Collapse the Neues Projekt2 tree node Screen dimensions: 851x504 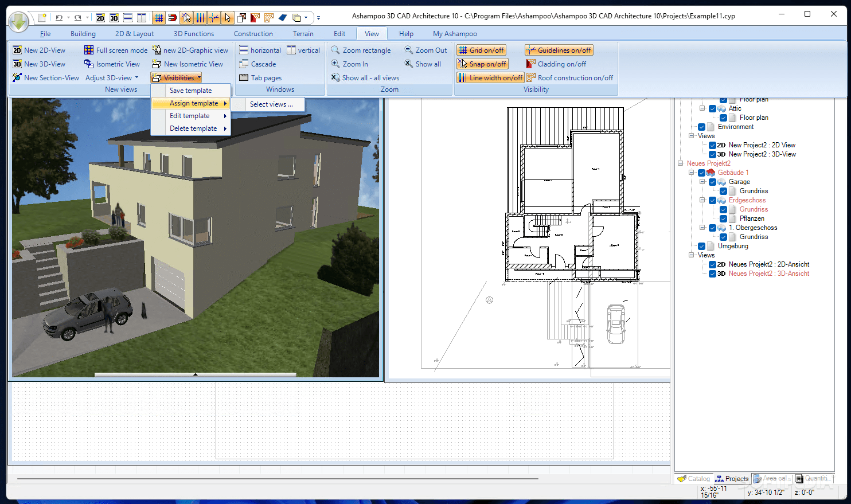(x=681, y=163)
